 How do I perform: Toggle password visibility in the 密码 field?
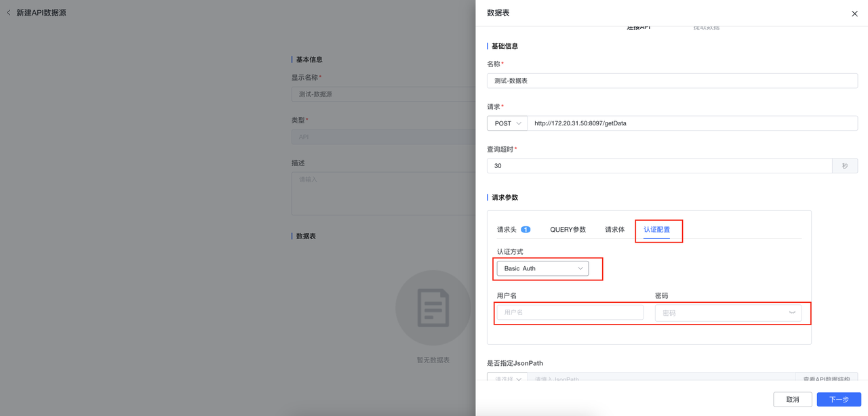[x=791, y=312]
